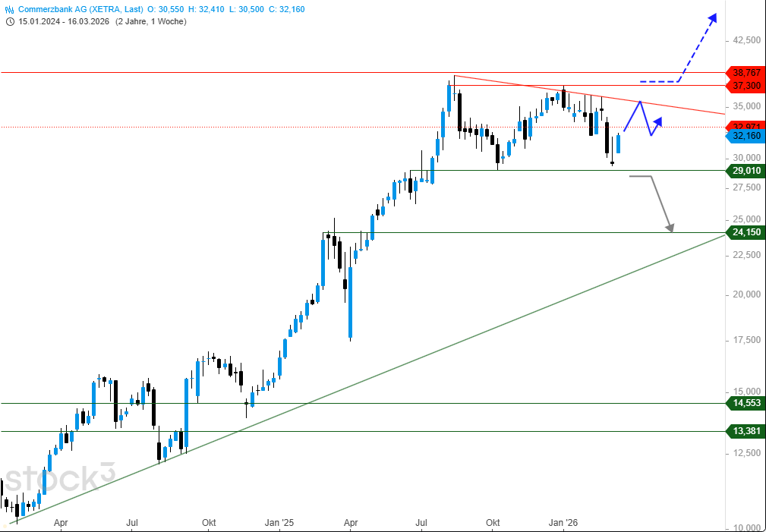Click the Okt label between Jul and Jan '25

tap(210, 523)
